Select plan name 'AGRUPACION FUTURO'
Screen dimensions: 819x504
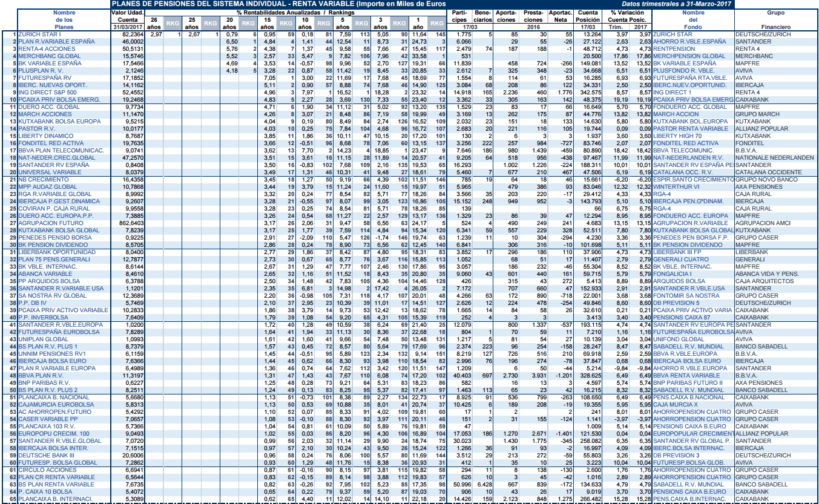pyautogui.click(x=51, y=223)
